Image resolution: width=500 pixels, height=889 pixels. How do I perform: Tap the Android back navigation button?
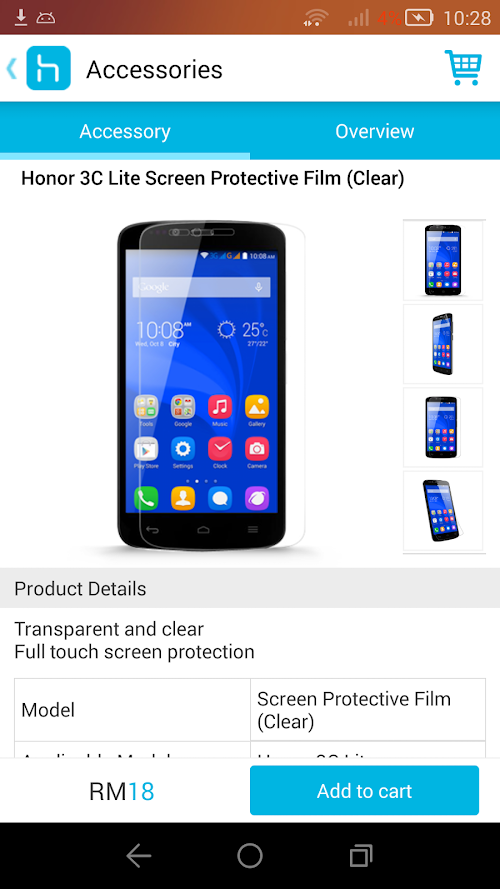pos(138,856)
